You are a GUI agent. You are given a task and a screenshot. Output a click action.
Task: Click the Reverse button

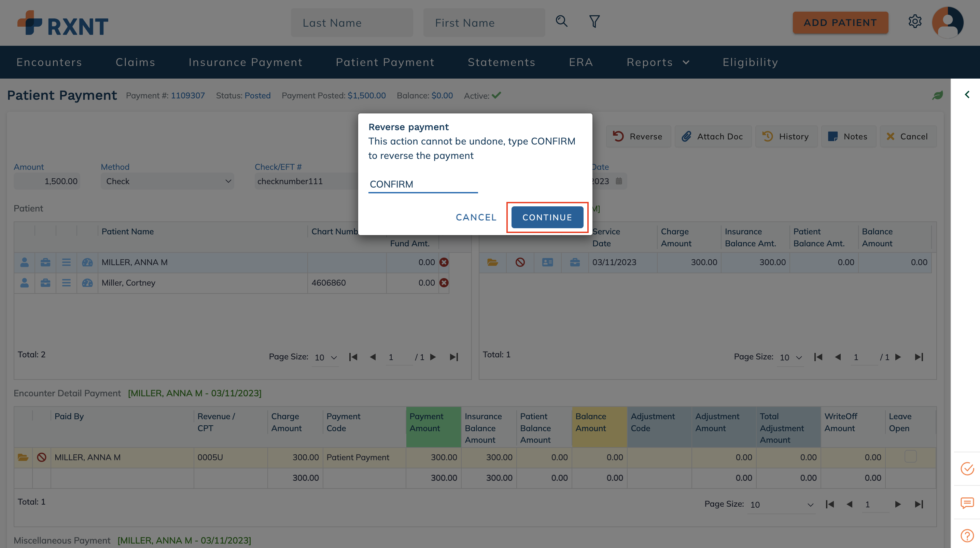click(x=638, y=136)
